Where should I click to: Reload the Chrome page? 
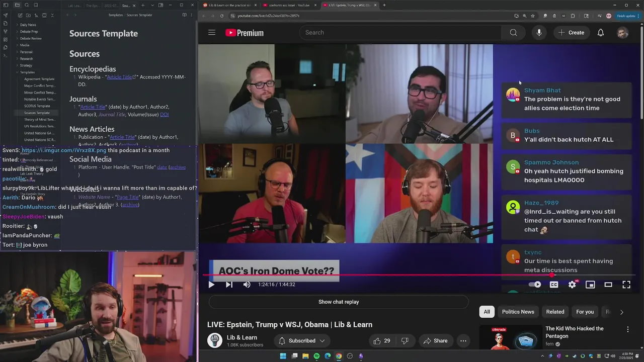222,16
